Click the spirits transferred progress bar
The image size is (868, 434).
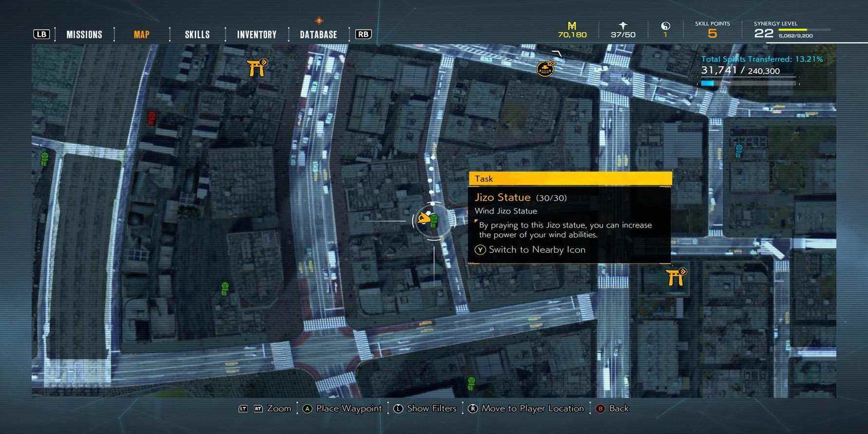coord(749,83)
